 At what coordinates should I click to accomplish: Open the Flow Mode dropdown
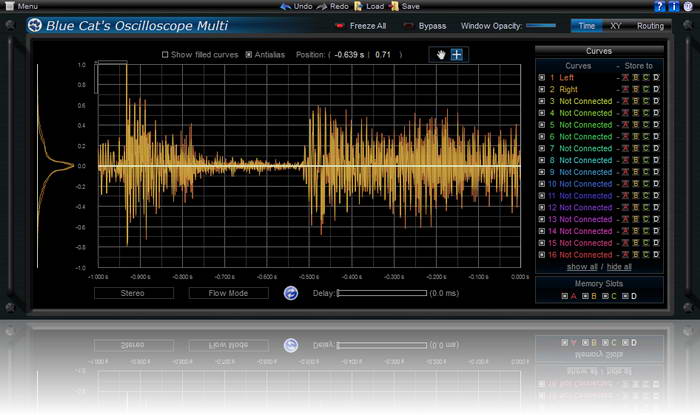click(228, 293)
